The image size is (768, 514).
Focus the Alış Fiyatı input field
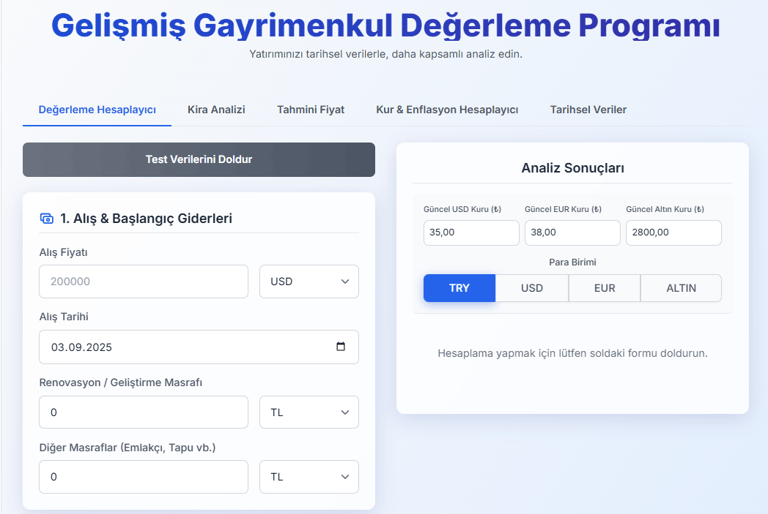pyautogui.click(x=144, y=282)
